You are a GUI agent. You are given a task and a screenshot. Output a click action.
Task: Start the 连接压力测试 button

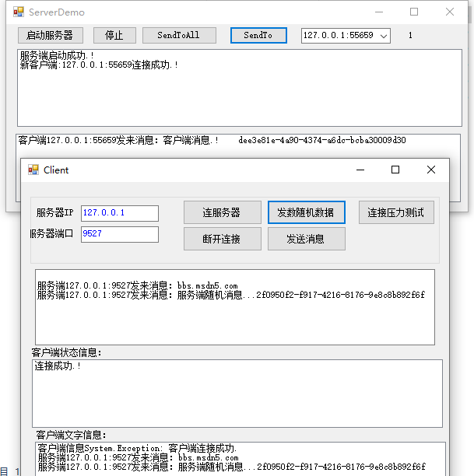(x=396, y=212)
